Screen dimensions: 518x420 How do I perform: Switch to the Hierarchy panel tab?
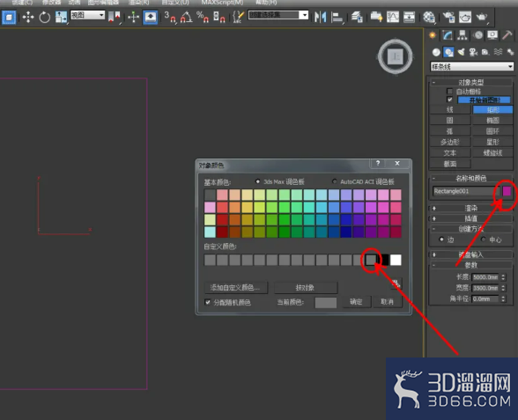pyautogui.click(x=462, y=35)
